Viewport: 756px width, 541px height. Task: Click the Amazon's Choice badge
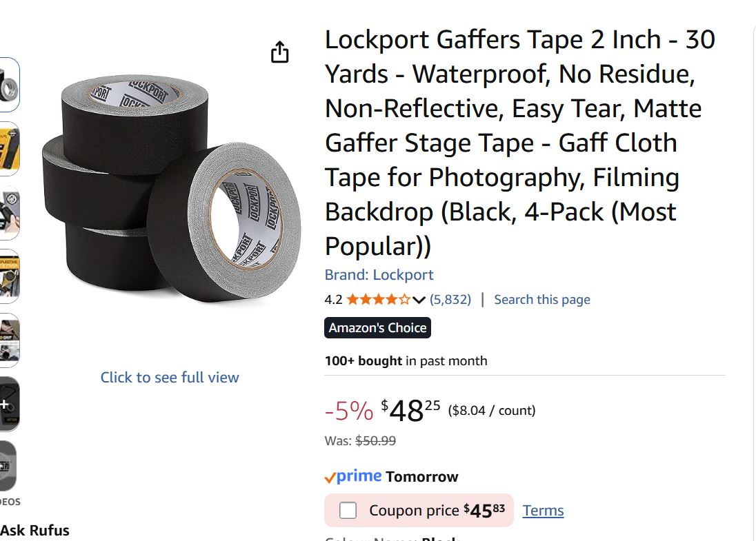coord(377,328)
